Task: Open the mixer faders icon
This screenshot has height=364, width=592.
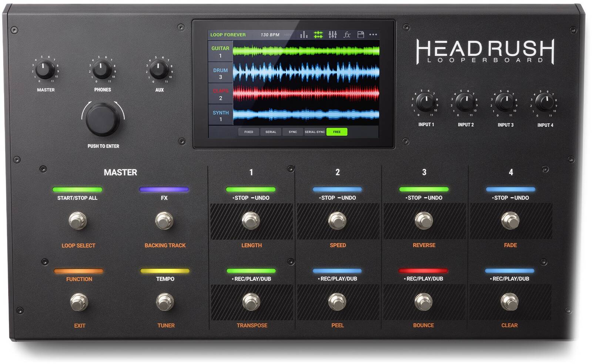Action: 332,34
